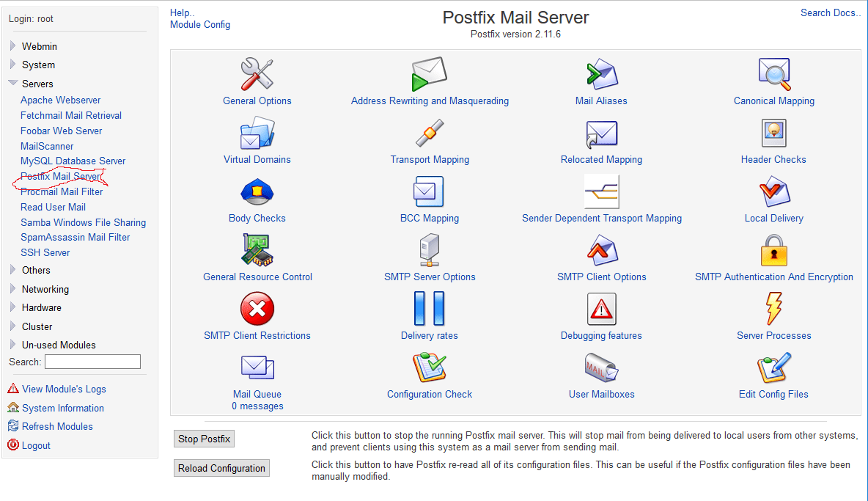Open the Module Config link
This screenshot has height=501, width=868.
point(200,24)
